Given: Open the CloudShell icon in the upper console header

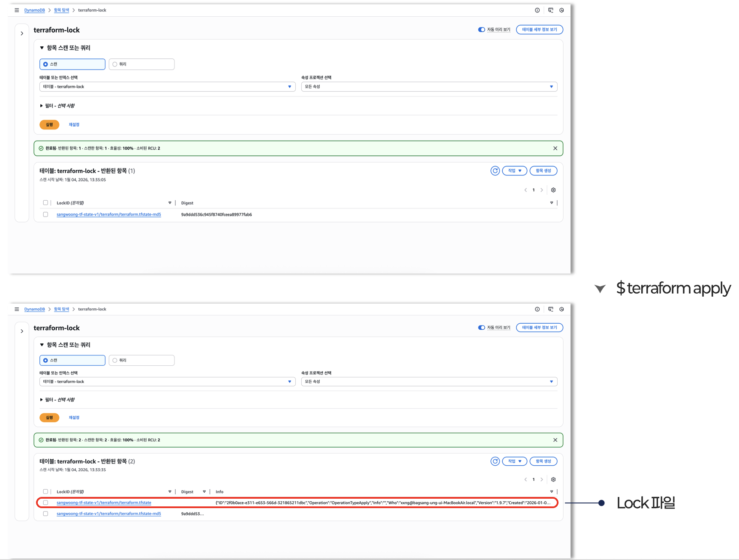Looking at the screenshot, I should tap(550, 10).
